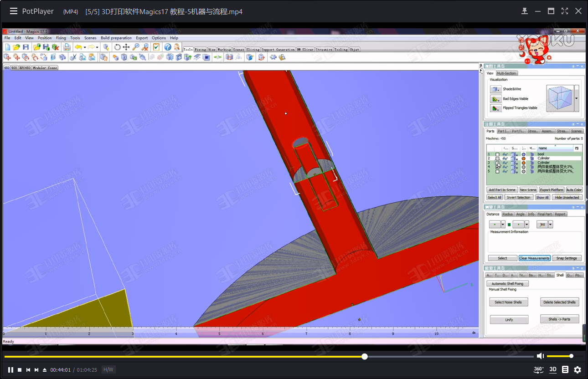Open PotPlayer hamburger main menu
Screen dimensions: 588x379
point(14,11)
